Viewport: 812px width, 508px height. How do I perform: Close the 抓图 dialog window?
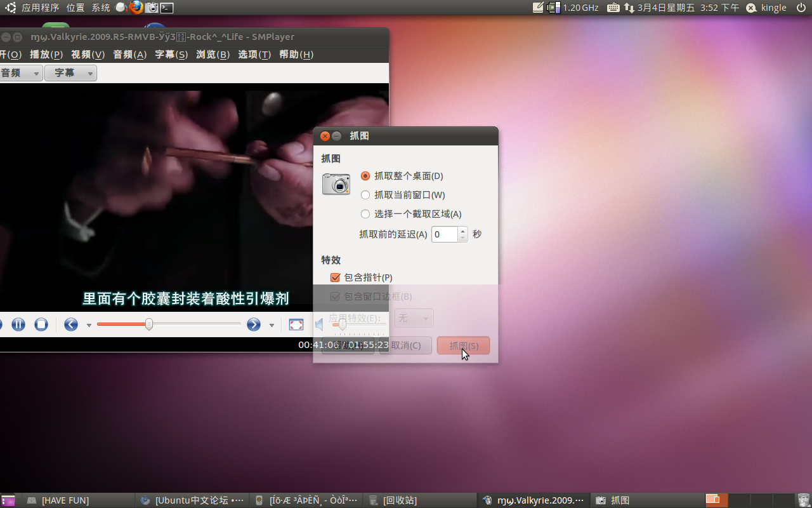click(x=325, y=136)
